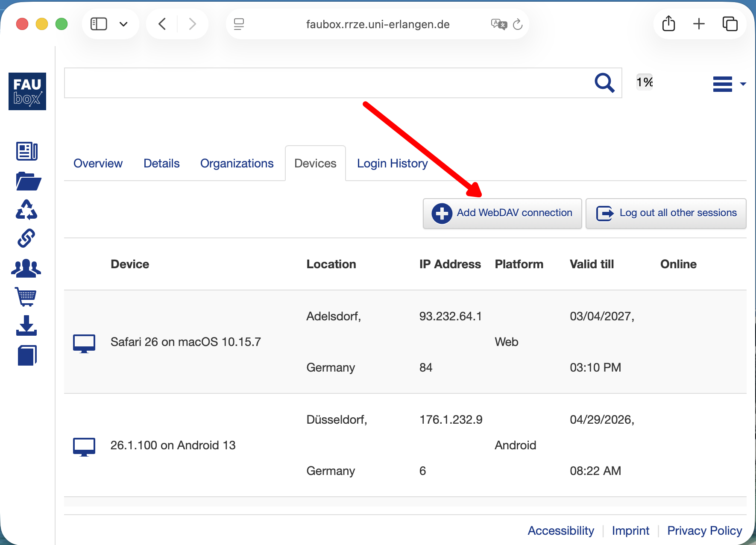Open the news dashboard sidebar icon

pyautogui.click(x=27, y=151)
